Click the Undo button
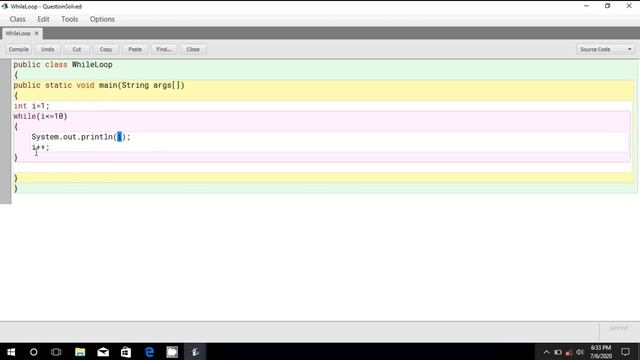 tap(47, 49)
